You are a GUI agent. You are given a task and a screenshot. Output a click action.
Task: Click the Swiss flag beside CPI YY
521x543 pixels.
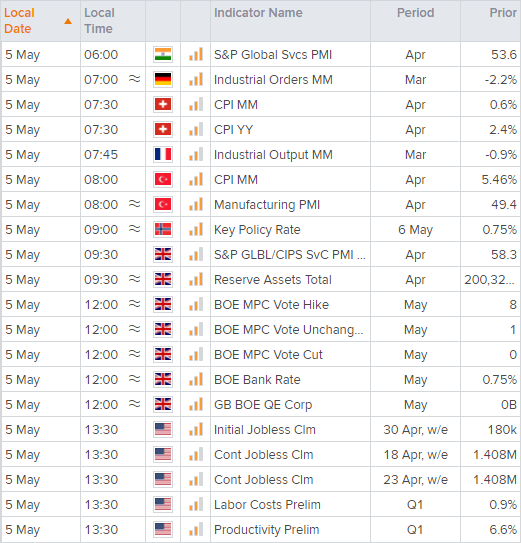point(163,130)
